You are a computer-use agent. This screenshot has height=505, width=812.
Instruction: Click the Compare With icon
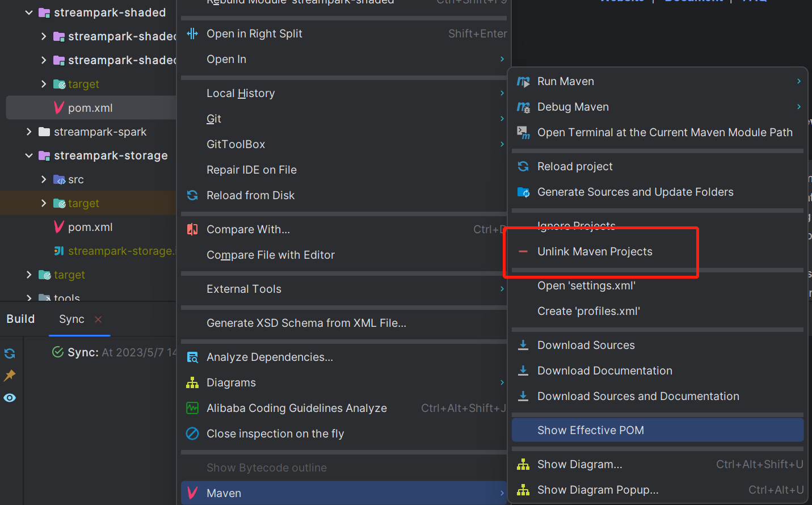point(192,229)
